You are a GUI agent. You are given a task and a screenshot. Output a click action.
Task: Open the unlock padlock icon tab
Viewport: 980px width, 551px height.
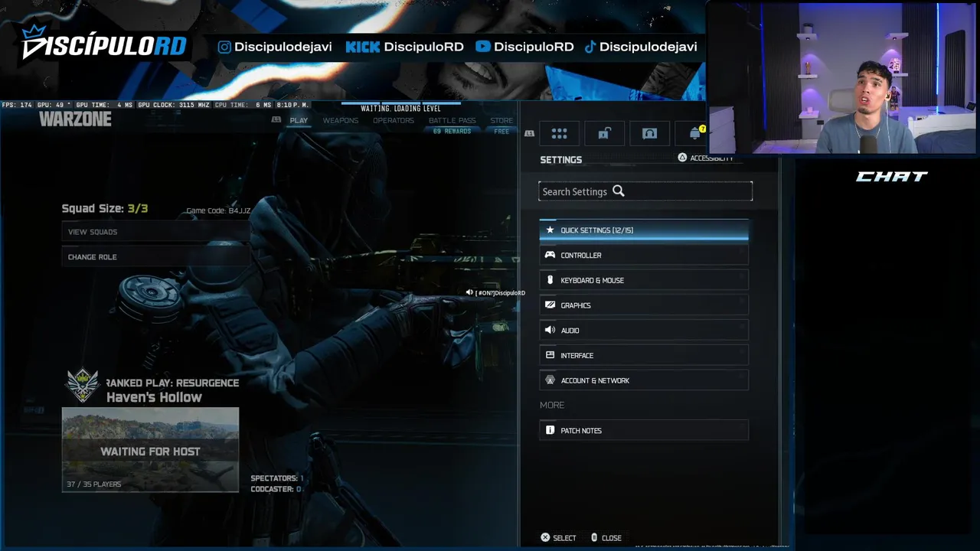pyautogui.click(x=604, y=133)
